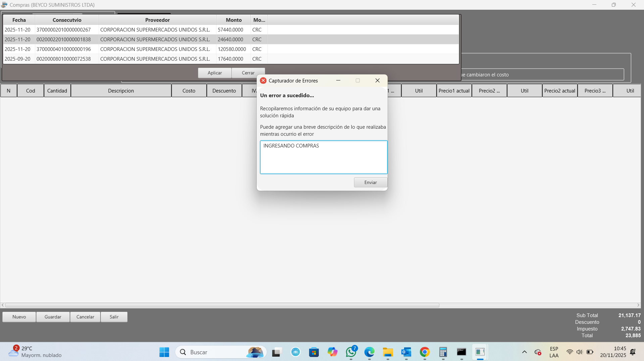Image resolution: width=644 pixels, height=361 pixels.
Task: Click the Windows Start button
Action: [164, 352]
